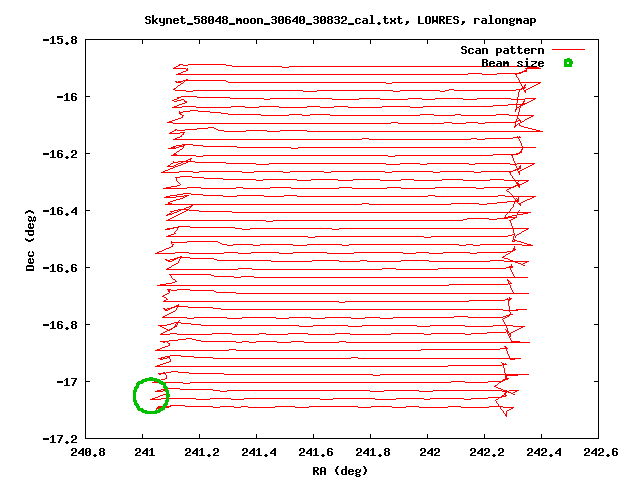This screenshot has width=640, height=480.
Task: Click the 240.8 tick label on the x-axis
Action: point(86,452)
